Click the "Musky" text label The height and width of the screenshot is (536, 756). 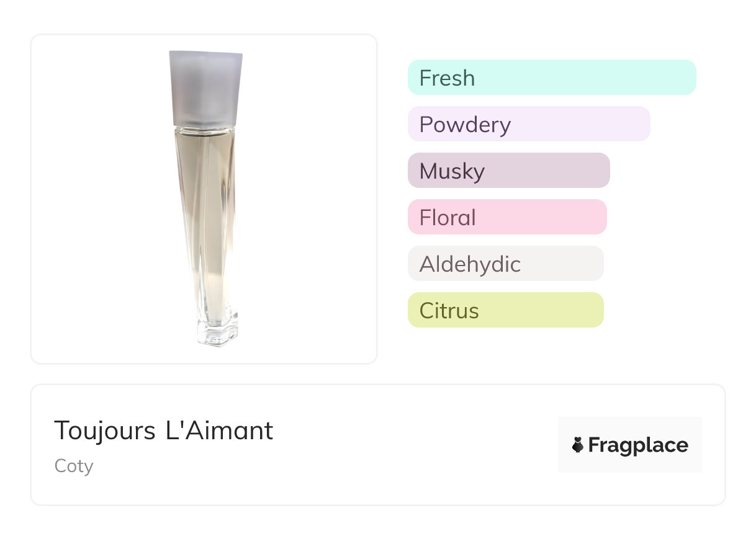tap(452, 171)
